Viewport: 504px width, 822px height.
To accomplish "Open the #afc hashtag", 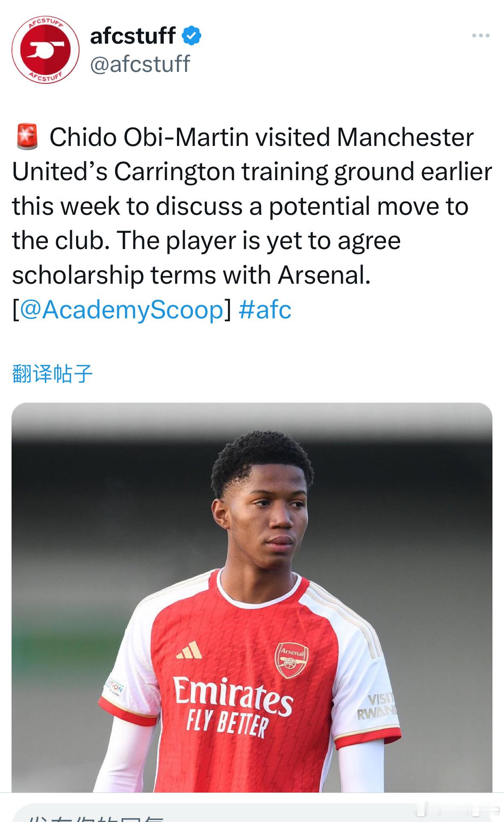I will click(x=265, y=309).
